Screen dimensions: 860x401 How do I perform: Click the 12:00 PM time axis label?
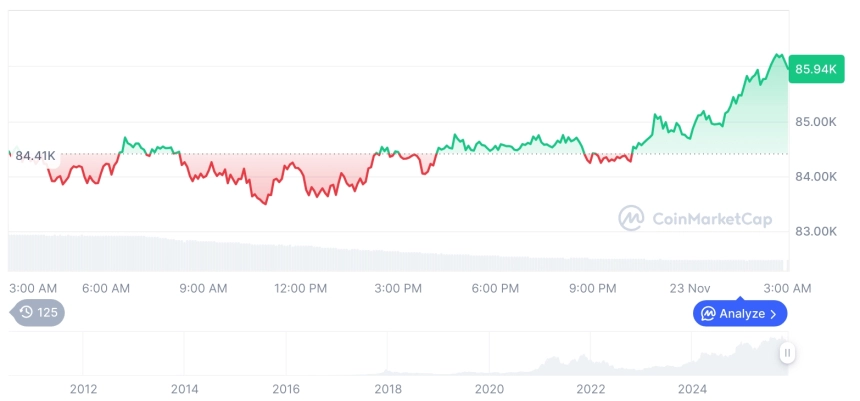click(300, 288)
